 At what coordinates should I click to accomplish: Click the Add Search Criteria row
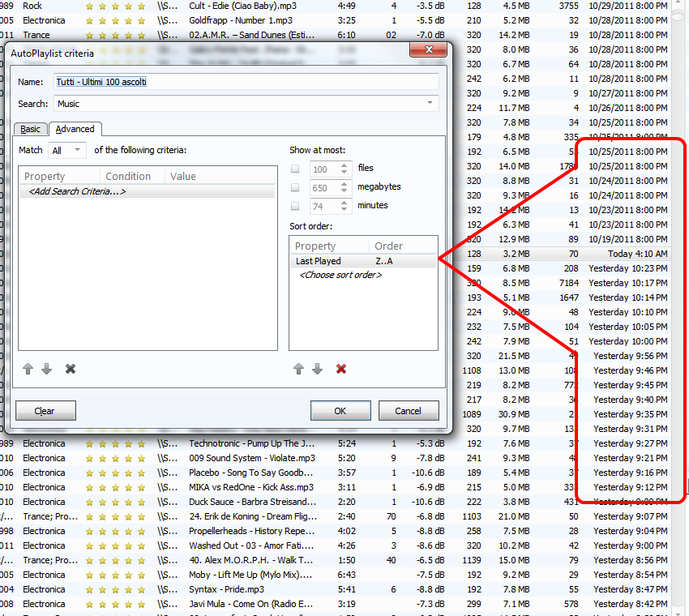(78, 191)
